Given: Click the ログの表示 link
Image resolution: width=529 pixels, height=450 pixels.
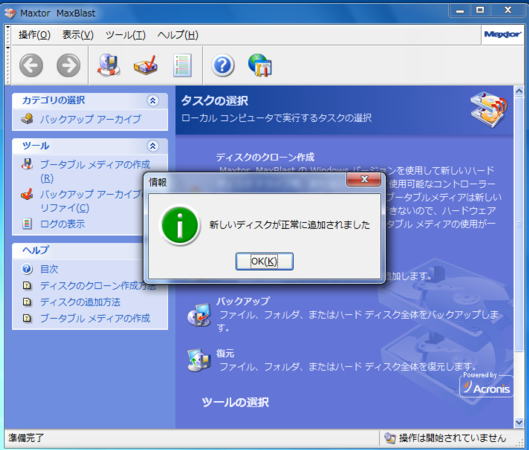Looking at the screenshot, I should [x=62, y=224].
